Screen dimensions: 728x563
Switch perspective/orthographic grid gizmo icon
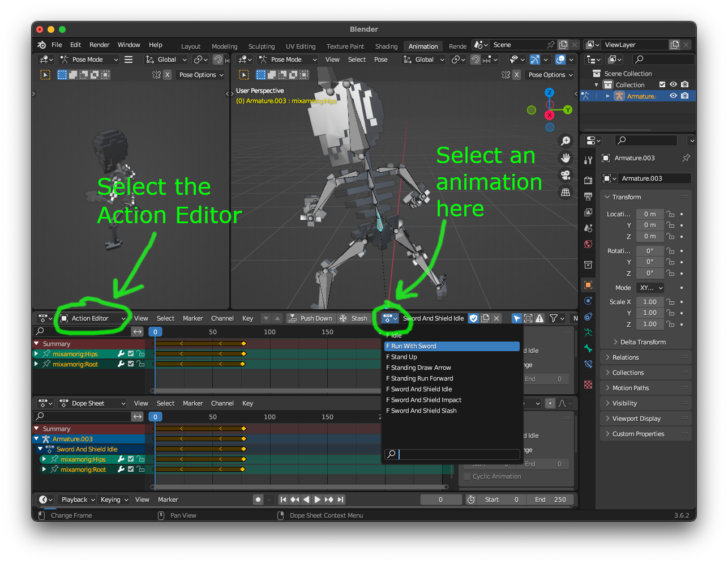(565, 193)
